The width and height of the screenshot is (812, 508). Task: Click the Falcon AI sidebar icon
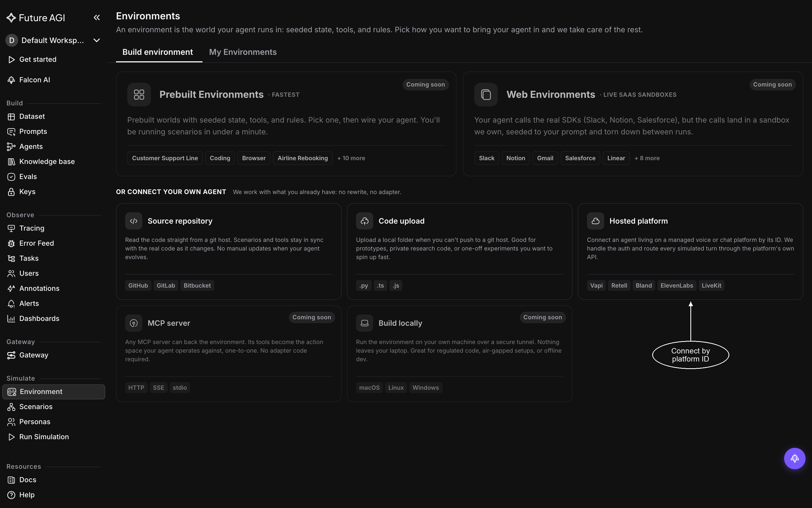pos(11,80)
